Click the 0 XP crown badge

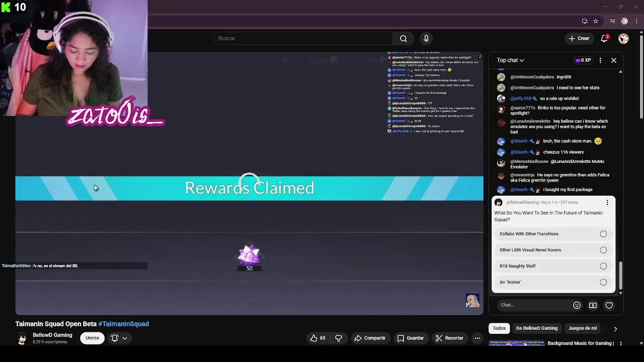583,60
